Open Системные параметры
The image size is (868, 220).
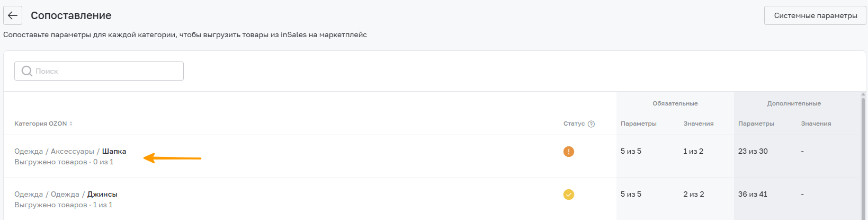(815, 15)
